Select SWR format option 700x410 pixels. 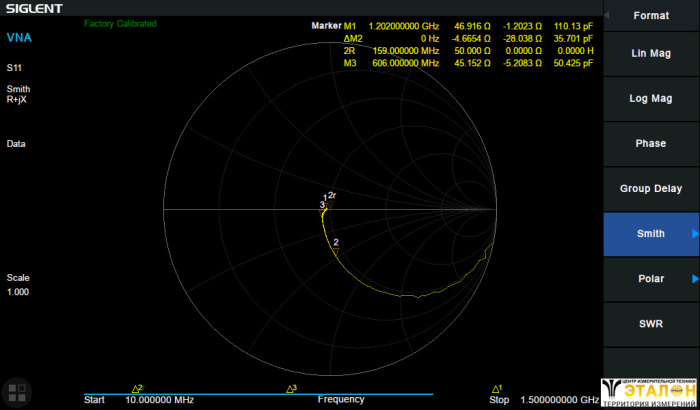pos(651,324)
